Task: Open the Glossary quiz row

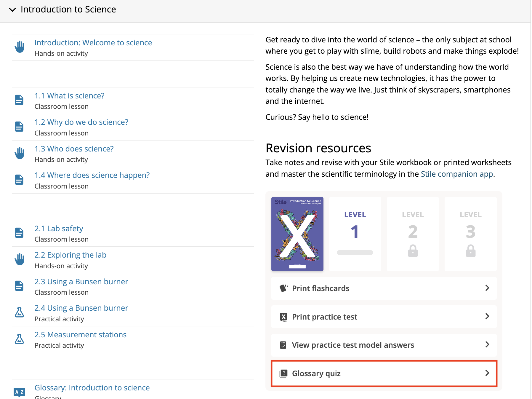Action: tap(384, 373)
